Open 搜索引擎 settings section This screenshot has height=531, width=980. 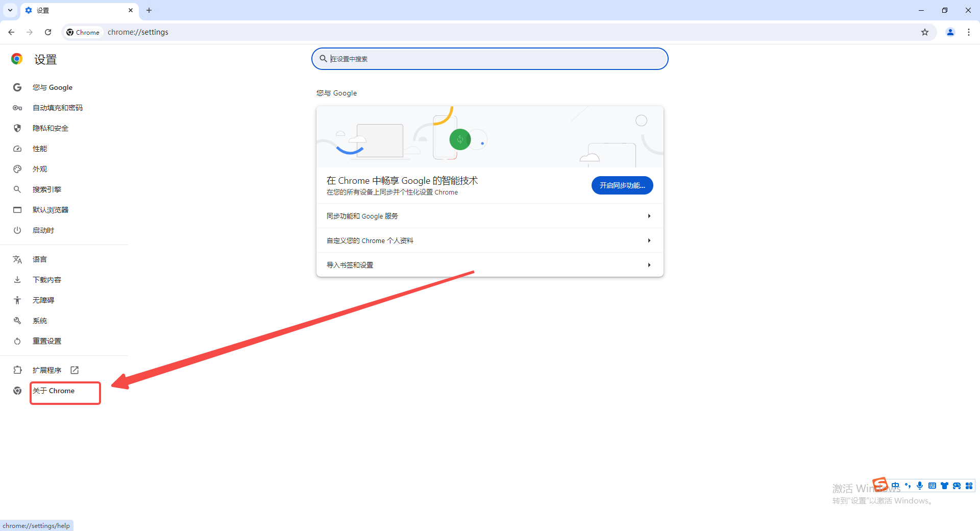[47, 189]
